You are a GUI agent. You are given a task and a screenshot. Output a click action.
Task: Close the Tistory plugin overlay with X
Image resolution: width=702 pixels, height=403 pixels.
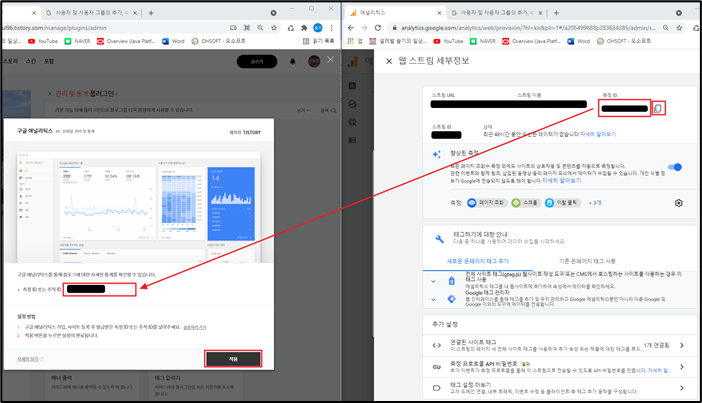pos(330,60)
